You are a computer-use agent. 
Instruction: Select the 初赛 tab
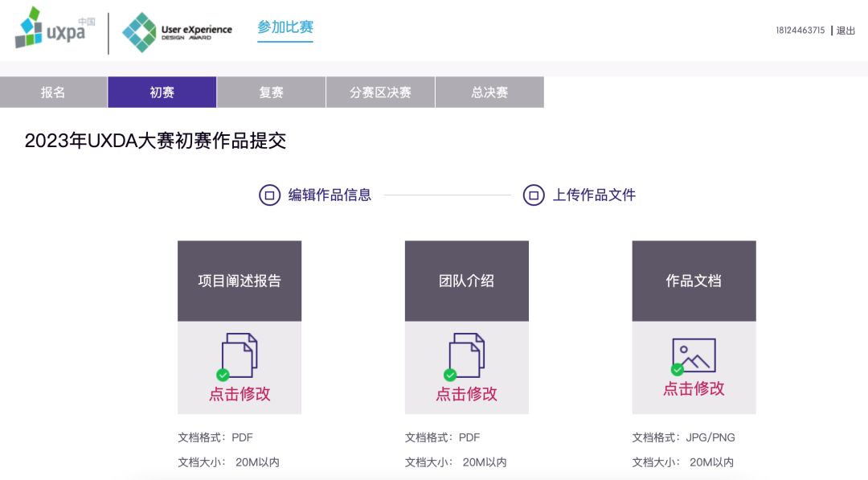pos(162,92)
